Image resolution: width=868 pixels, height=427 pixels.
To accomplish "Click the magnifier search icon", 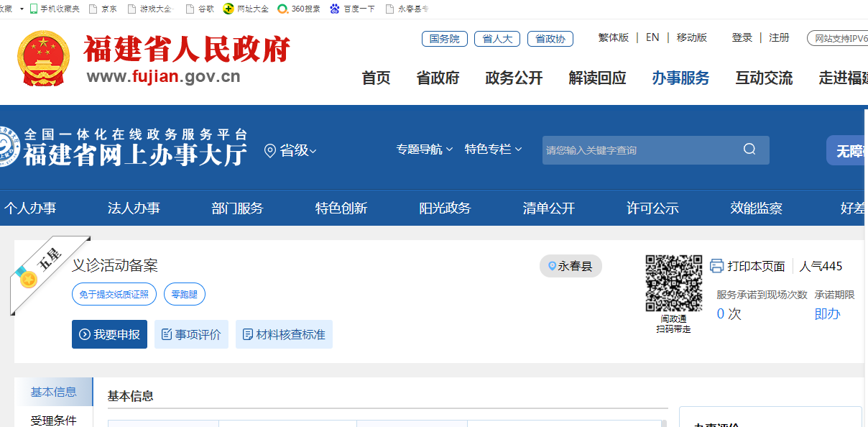I will [x=749, y=150].
